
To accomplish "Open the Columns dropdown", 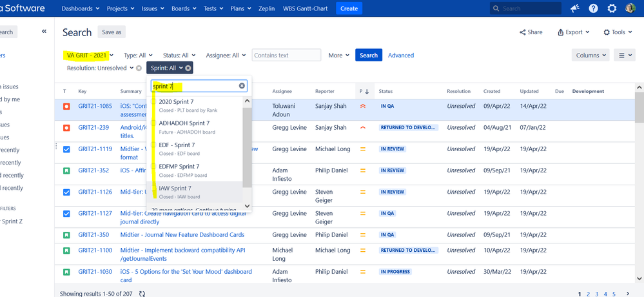I will (x=590, y=56).
